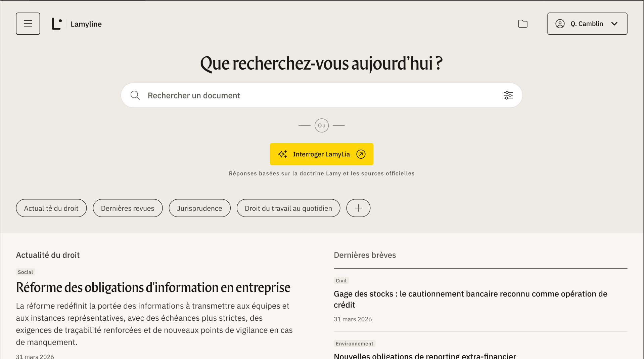The image size is (644, 359).
Task: Select the Dernières revues chip
Action: pyautogui.click(x=128, y=208)
